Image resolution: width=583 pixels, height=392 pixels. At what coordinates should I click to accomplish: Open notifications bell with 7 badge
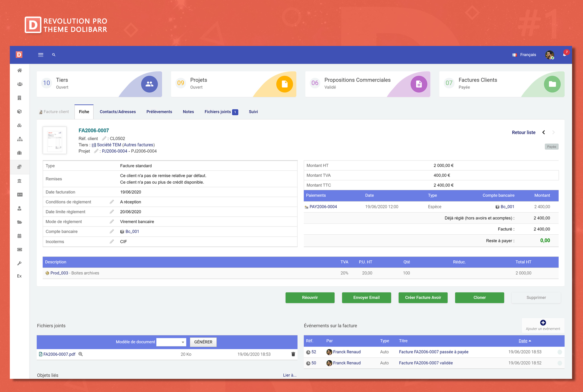coord(565,54)
